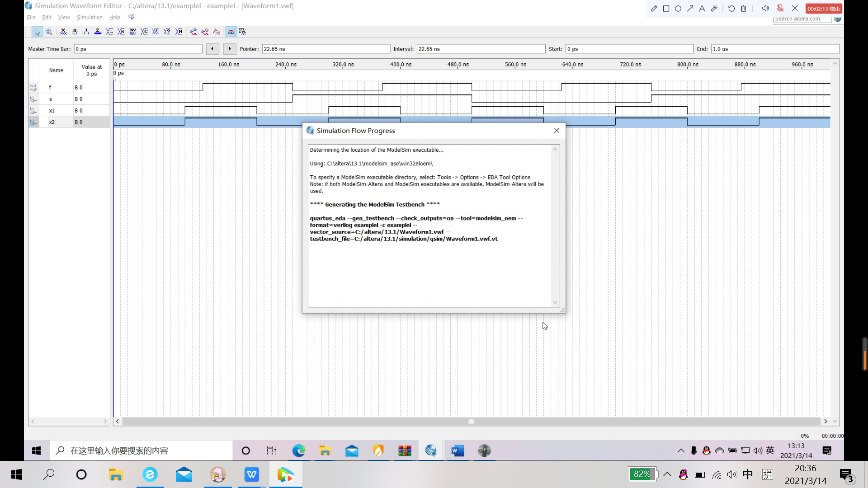Click the Invert (INV) waveform icon

coord(132,32)
